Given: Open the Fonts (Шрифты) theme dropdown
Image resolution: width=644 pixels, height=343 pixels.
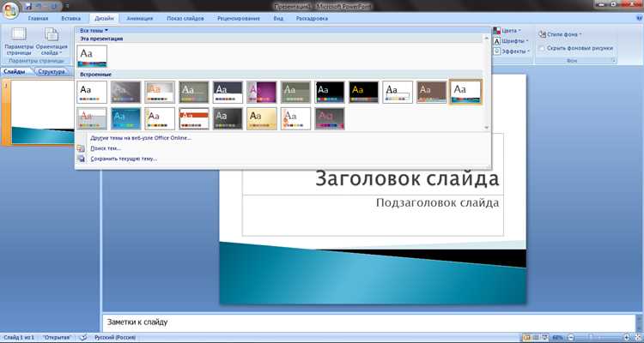Looking at the screenshot, I should click(x=511, y=41).
